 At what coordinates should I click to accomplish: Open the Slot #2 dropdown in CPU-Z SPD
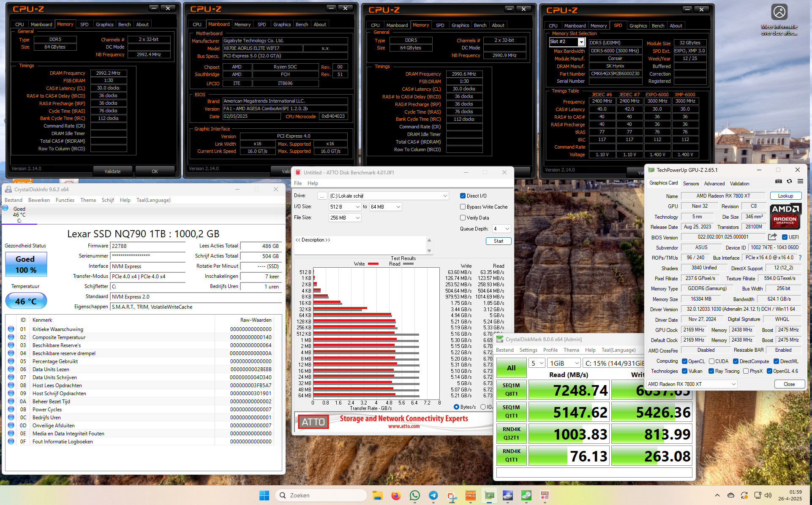pos(581,42)
